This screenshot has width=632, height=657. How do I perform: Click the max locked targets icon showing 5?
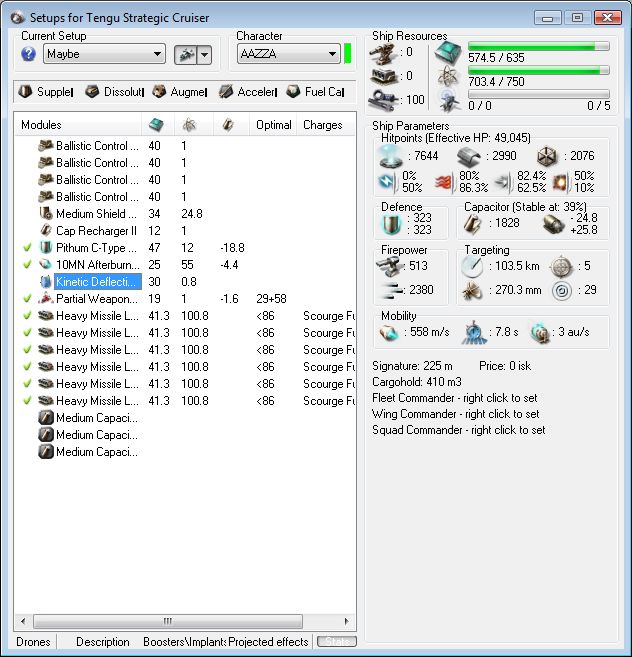[561, 266]
